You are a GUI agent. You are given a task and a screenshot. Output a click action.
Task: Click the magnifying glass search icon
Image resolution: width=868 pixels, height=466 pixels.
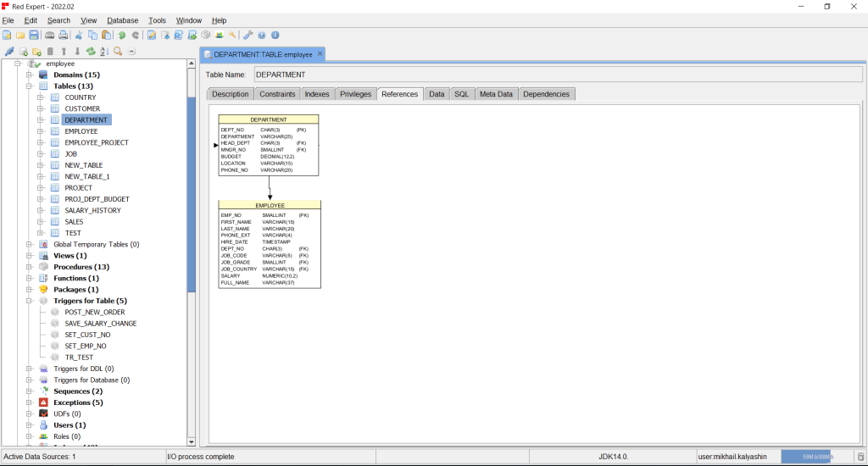coord(118,51)
